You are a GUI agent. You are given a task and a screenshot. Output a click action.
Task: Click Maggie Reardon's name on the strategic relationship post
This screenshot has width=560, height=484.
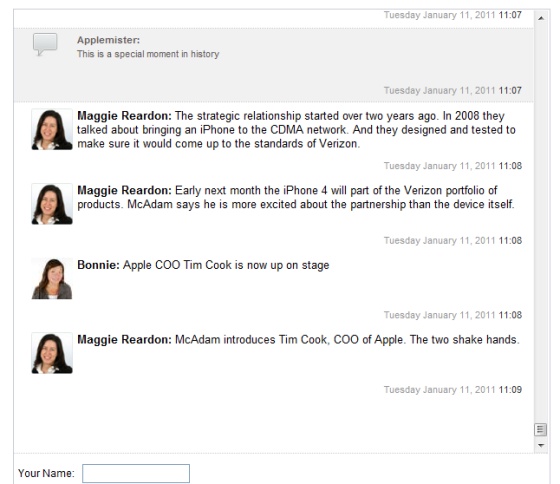[x=124, y=116]
